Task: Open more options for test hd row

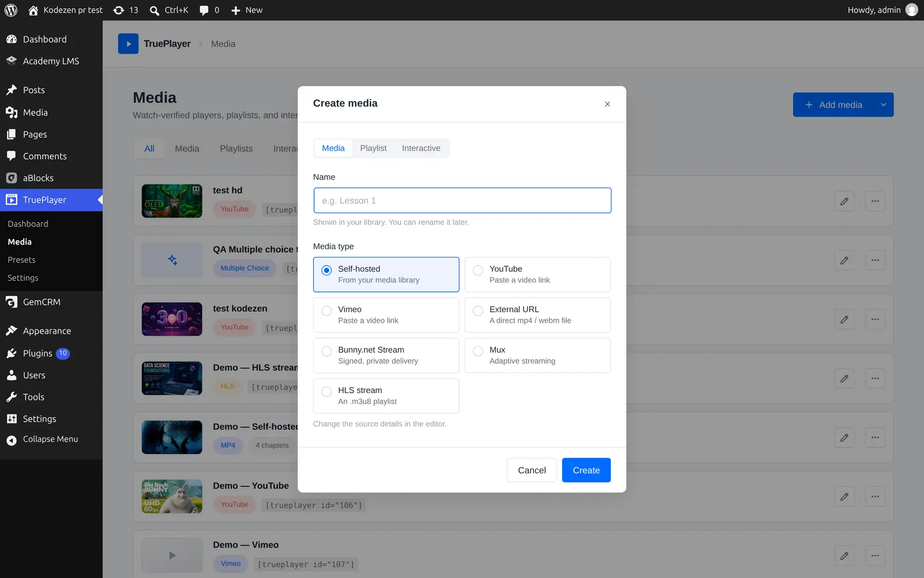Action: coord(875,201)
